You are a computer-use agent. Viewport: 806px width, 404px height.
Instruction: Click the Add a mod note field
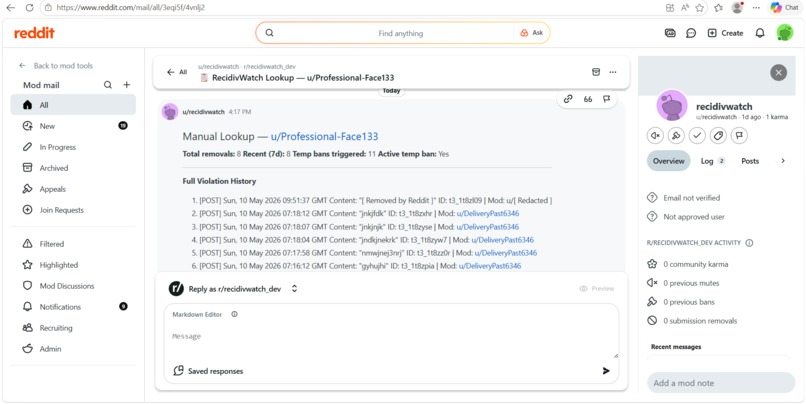pyautogui.click(x=721, y=383)
